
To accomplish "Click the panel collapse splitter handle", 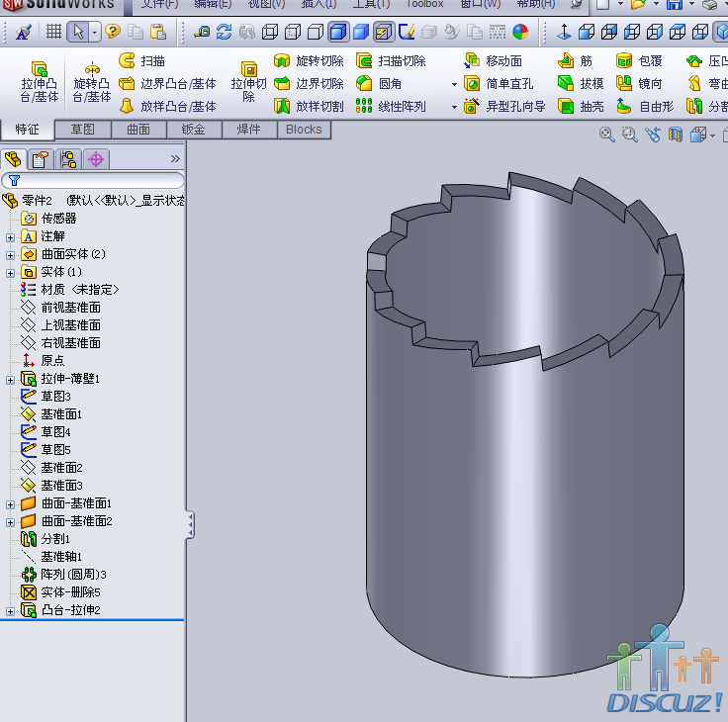I will click(190, 524).
